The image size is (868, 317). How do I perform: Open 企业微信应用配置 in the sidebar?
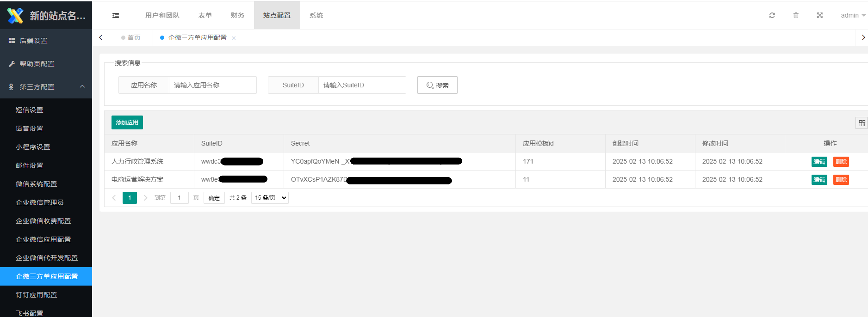click(43, 239)
